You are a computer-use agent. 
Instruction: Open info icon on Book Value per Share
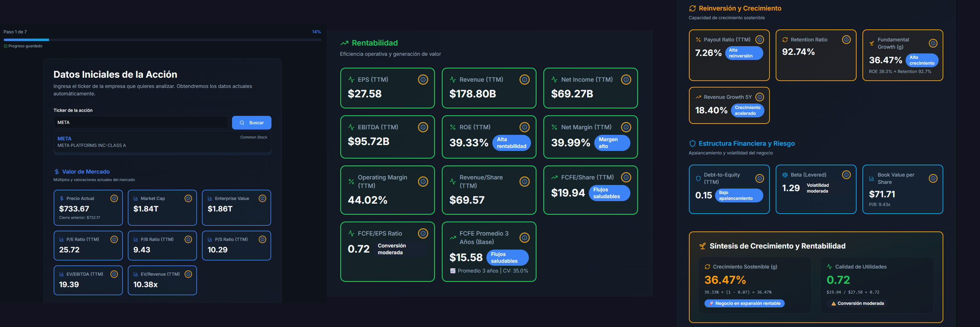point(933,179)
